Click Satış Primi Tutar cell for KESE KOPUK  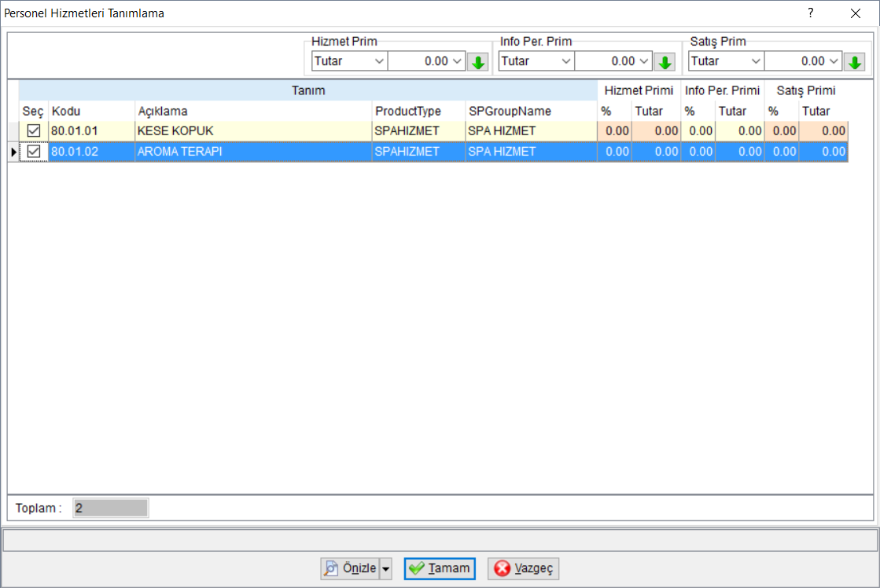tap(823, 130)
